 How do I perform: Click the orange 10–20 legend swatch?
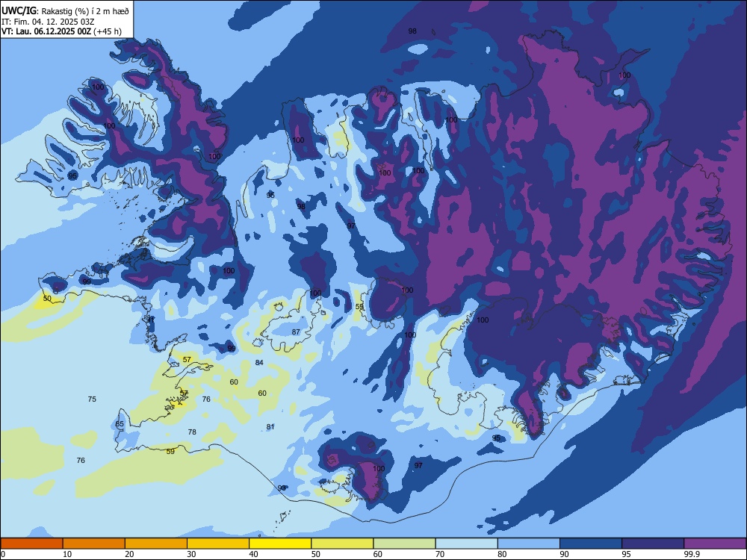point(94,544)
